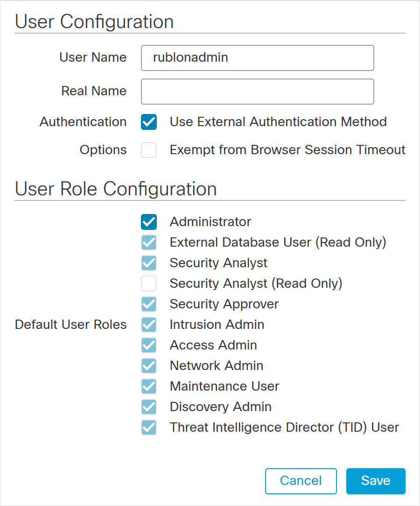
Task: Save the user configuration
Action: 376,481
